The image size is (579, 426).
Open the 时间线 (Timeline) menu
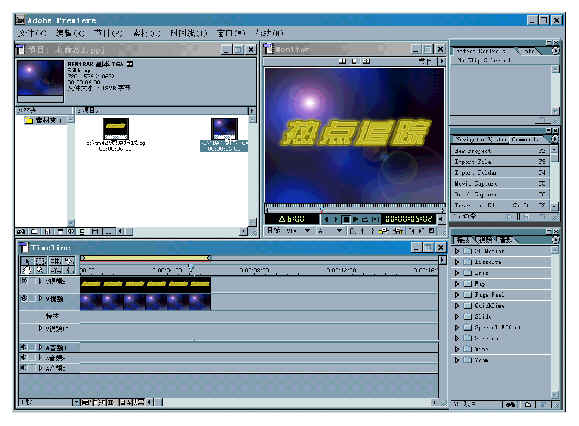coord(188,33)
